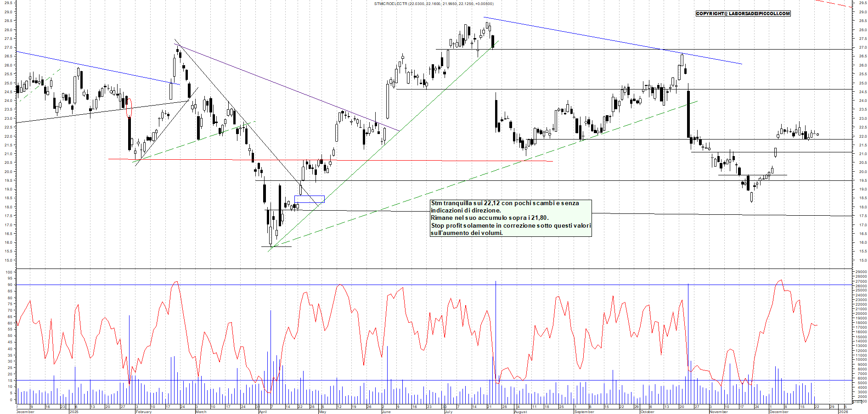868x414 pixels.
Task: Click the 29000 label on the volume axis
Action: pos(861,272)
